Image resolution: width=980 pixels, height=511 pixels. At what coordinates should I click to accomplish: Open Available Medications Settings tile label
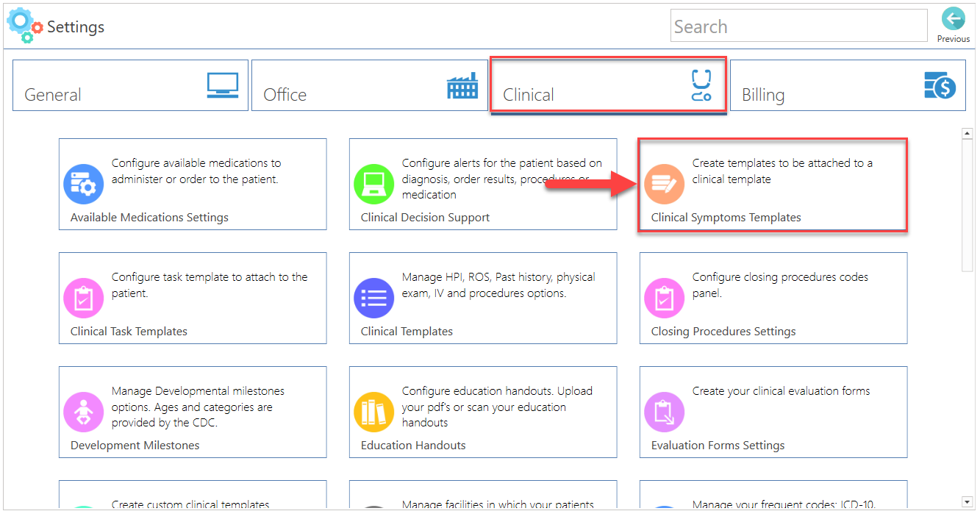(149, 217)
